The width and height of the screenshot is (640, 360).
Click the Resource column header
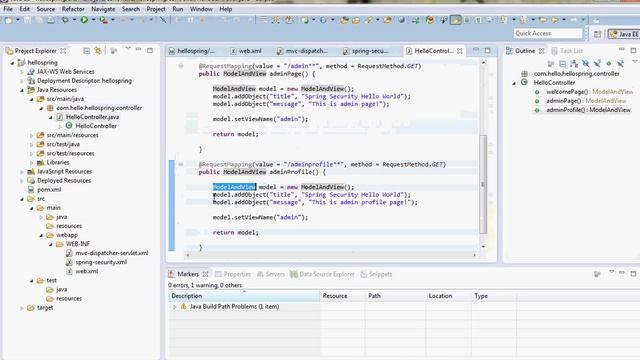point(342,296)
